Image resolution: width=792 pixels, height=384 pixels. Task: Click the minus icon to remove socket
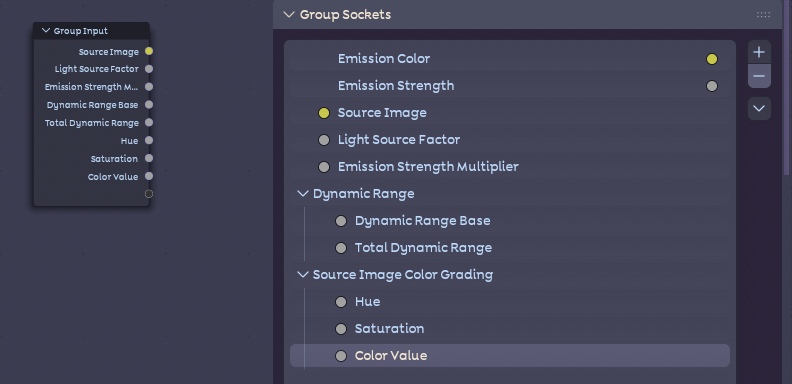click(759, 76)
